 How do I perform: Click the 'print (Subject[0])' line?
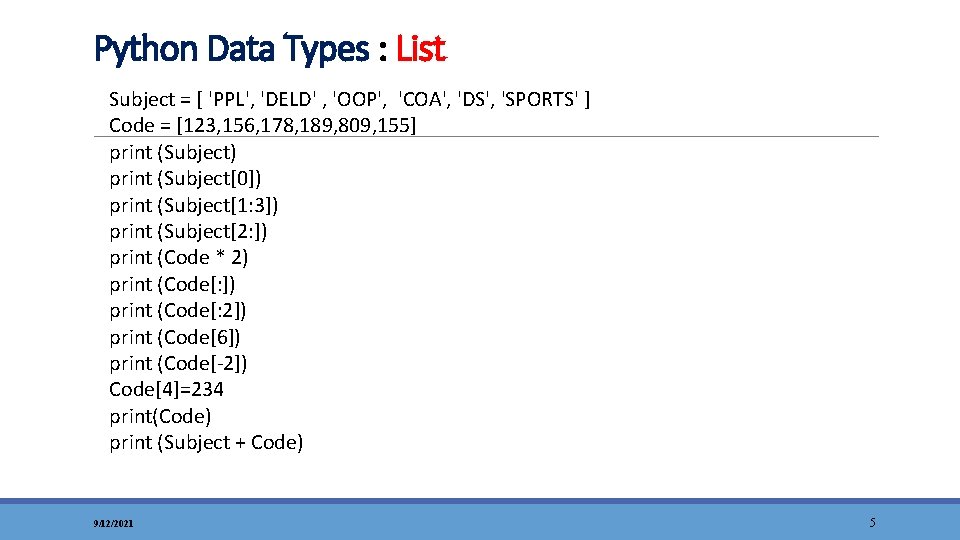point(186,179)
